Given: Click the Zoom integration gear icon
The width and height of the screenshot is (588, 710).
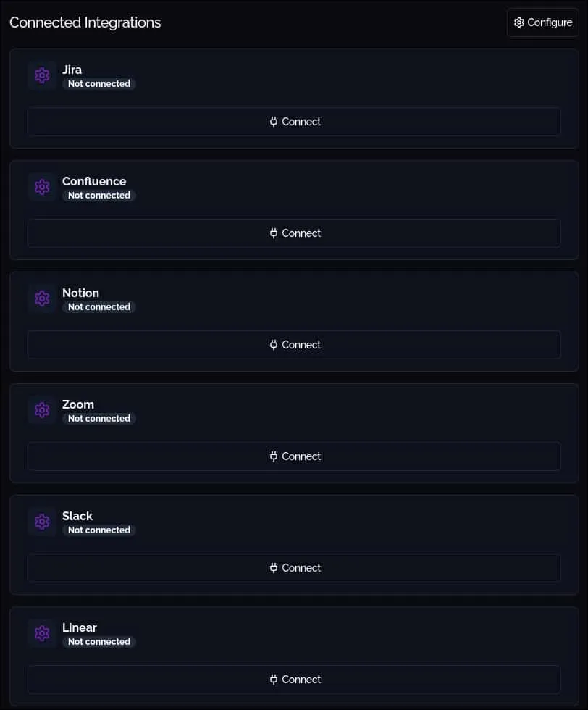Looking at the screenshot, I should point(42,410).
